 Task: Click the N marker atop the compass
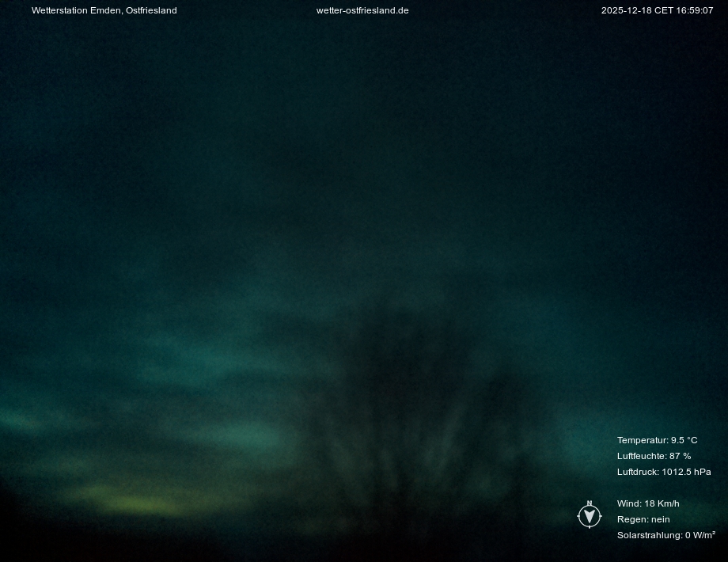[590, 503]
